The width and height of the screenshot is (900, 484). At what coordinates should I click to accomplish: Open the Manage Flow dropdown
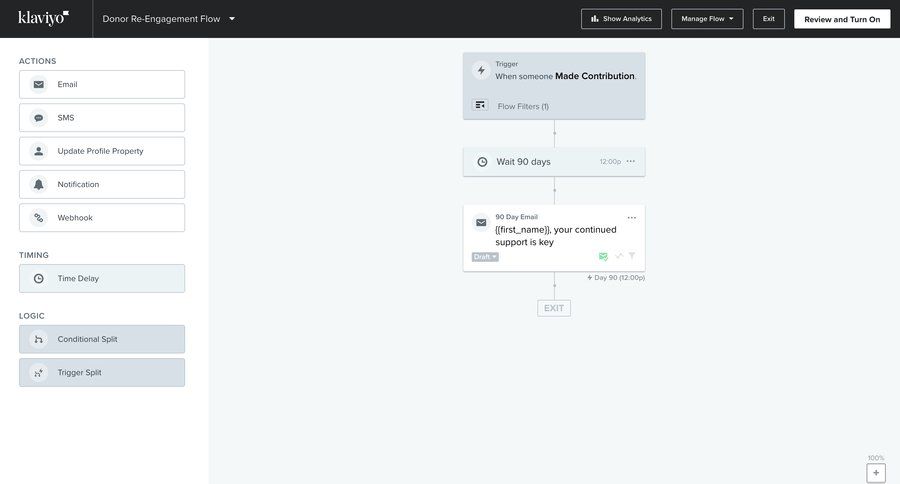coord(707,19)
